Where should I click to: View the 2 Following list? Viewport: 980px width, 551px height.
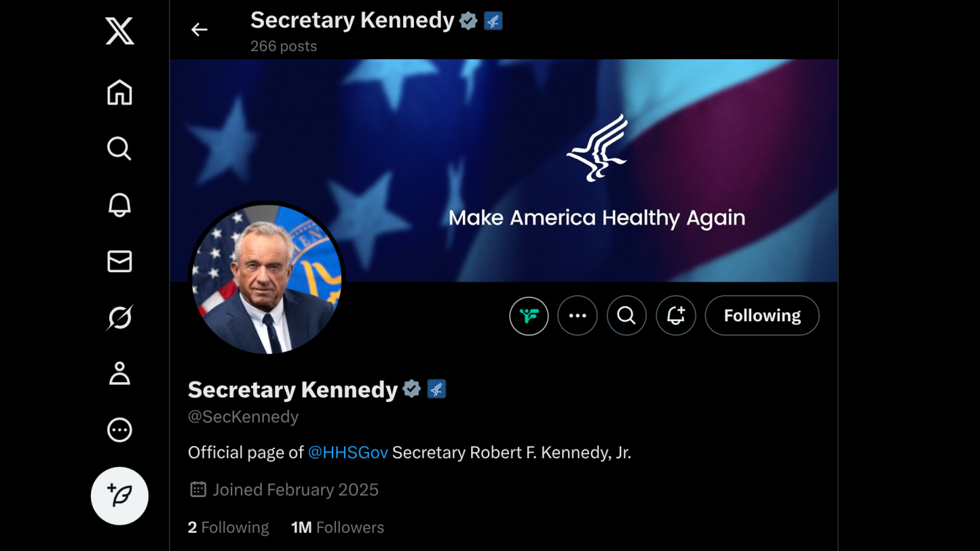228,527
